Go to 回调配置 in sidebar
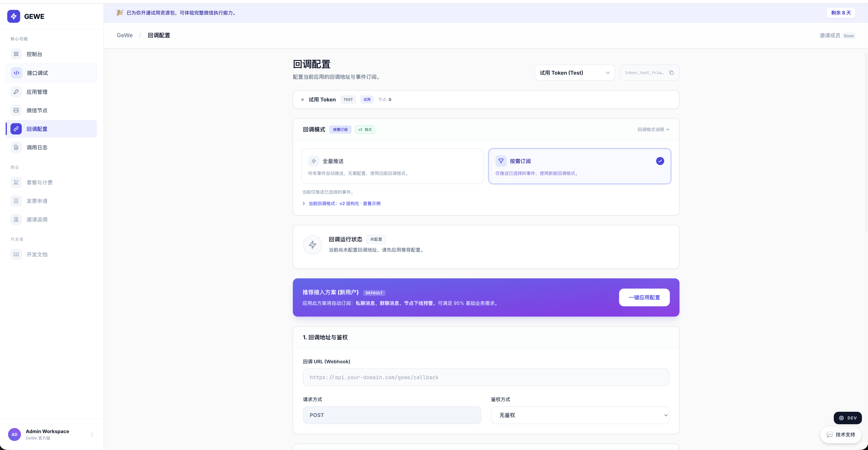The width and height of the screenshot is (868, 450). click(51, 129)
